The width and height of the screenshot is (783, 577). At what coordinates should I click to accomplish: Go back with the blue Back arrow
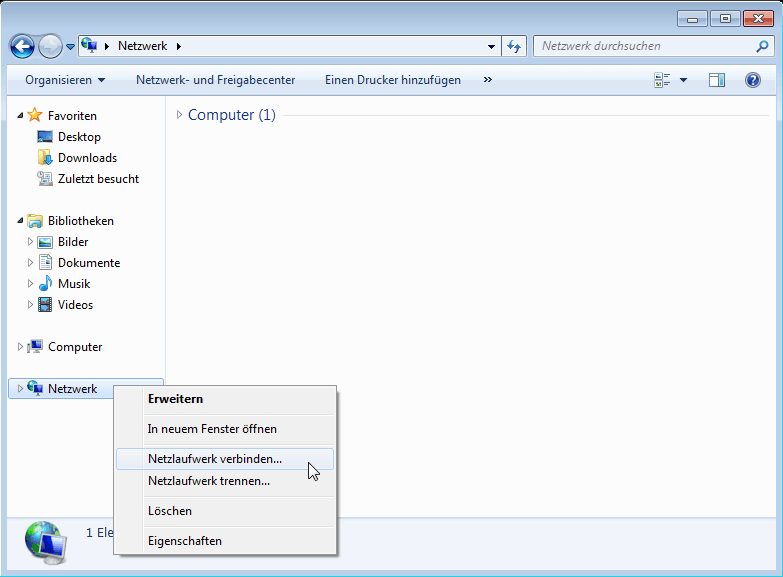coord(22,47)
